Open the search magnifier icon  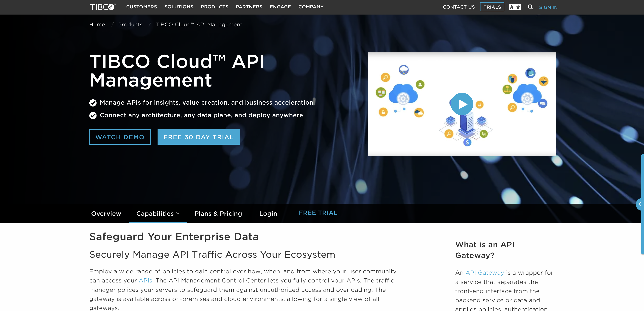[530, 7]
